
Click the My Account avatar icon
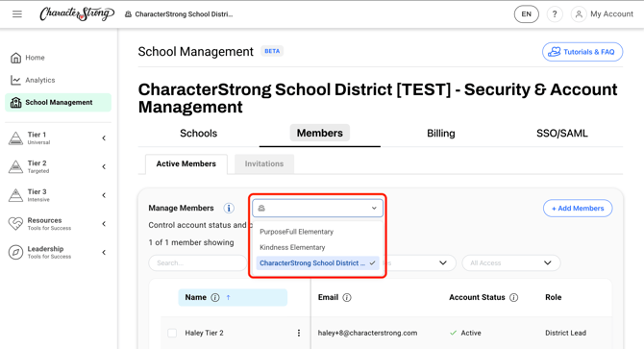click(579, 14)
